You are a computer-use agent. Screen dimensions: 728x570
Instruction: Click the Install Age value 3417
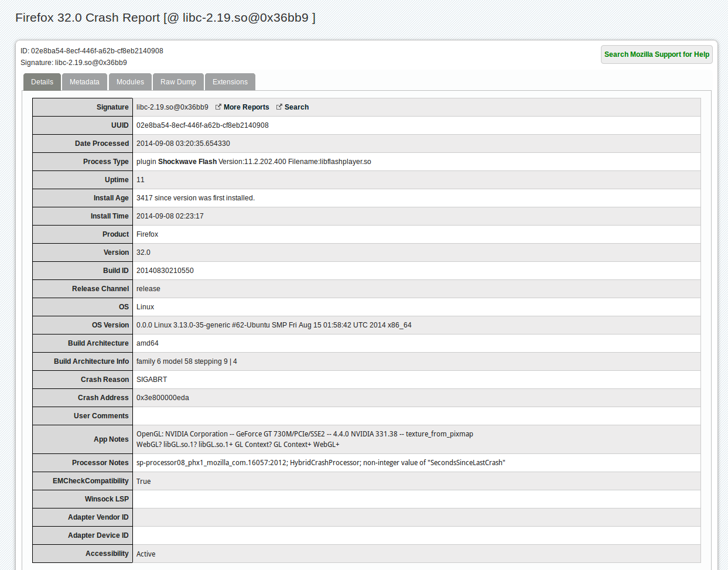point(196,198)
